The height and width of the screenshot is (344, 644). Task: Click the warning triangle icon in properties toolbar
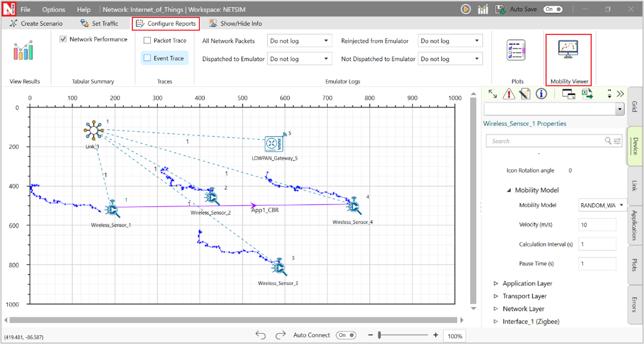tap(509, 94)
